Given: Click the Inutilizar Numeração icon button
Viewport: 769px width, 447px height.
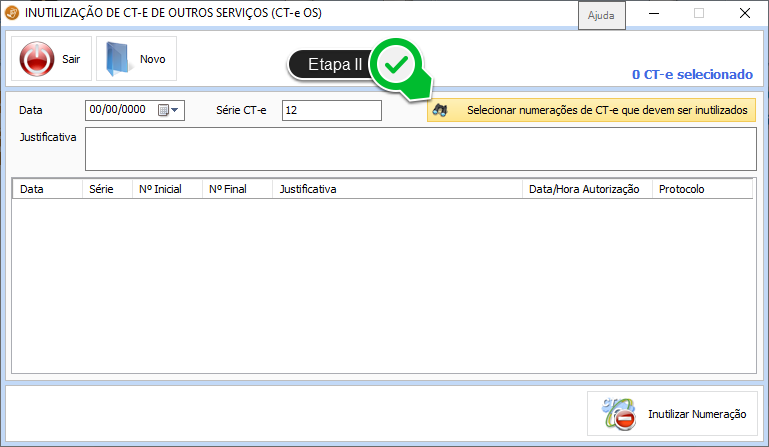Looking at the screenshot, I should tap(618, 413).
